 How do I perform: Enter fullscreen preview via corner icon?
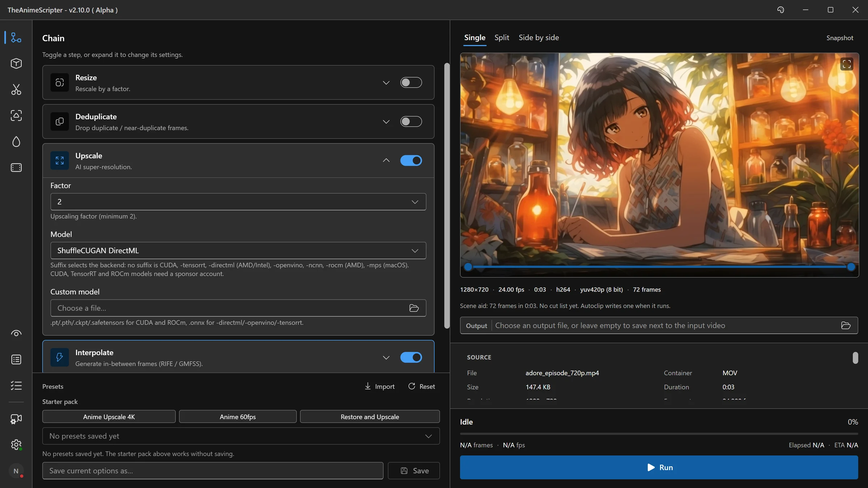tap(847, 64)
